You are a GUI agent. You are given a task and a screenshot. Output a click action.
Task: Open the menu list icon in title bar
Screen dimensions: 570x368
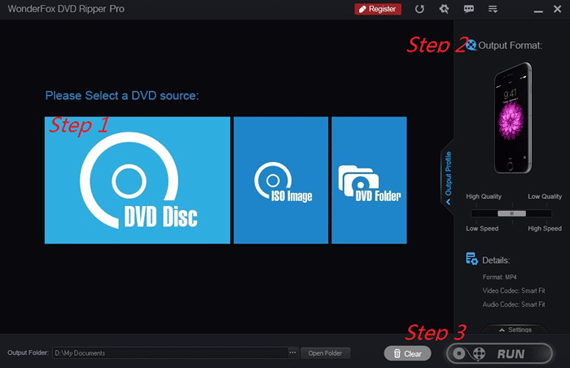493,9
